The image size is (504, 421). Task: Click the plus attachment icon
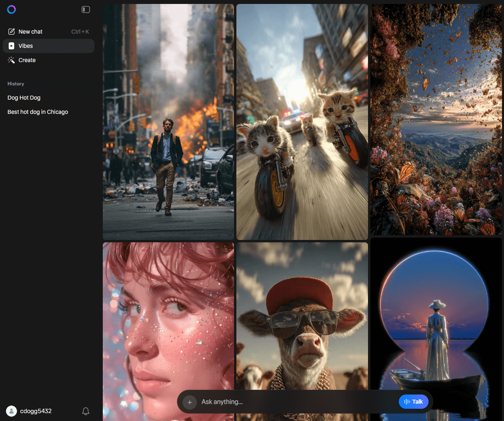click(x=190, y=402)
